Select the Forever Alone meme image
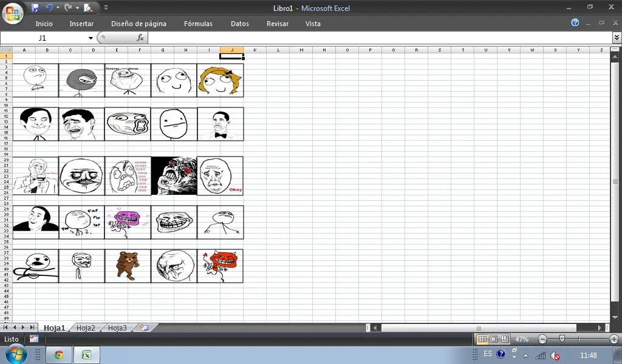Screen dimensions: 622x364 coord(128,81)
